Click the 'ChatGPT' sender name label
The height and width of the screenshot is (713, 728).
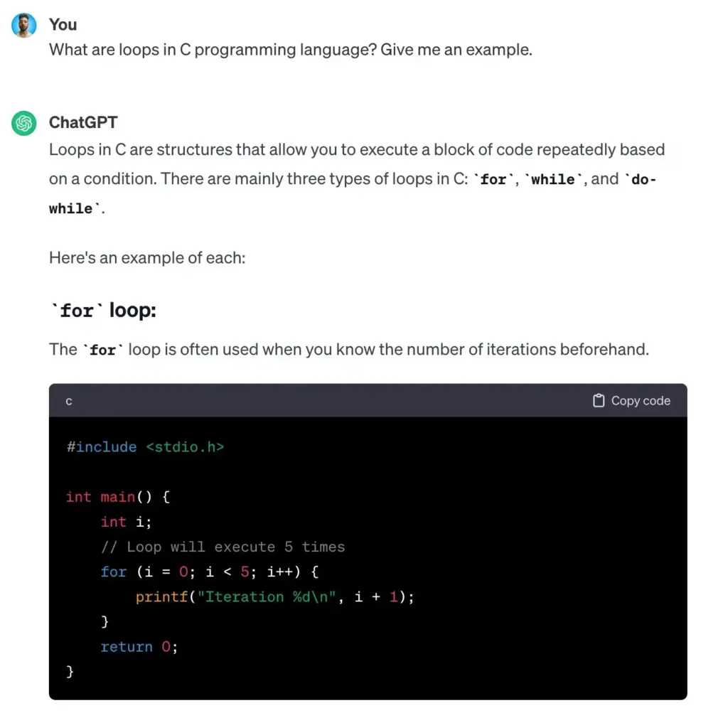coord(83,122)
